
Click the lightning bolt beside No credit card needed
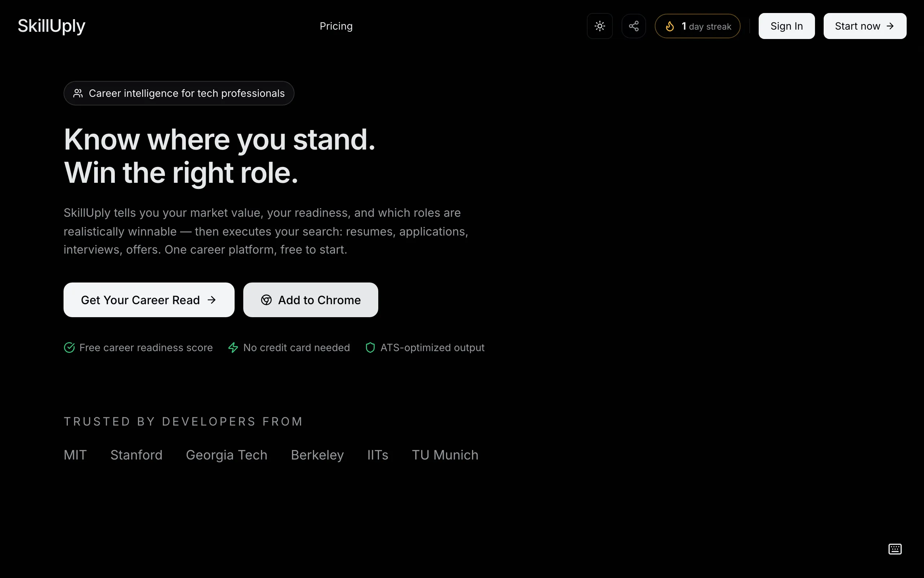coord(233,348)
